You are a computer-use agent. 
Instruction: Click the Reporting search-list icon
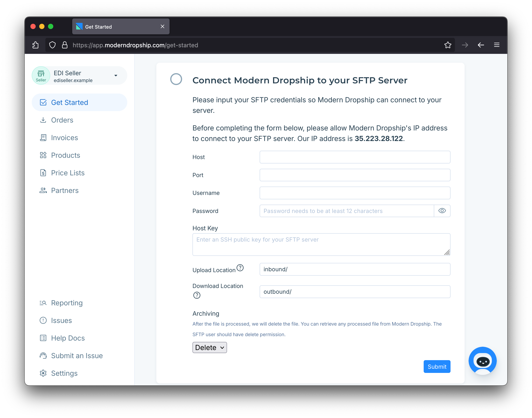(x=43, y=303)
